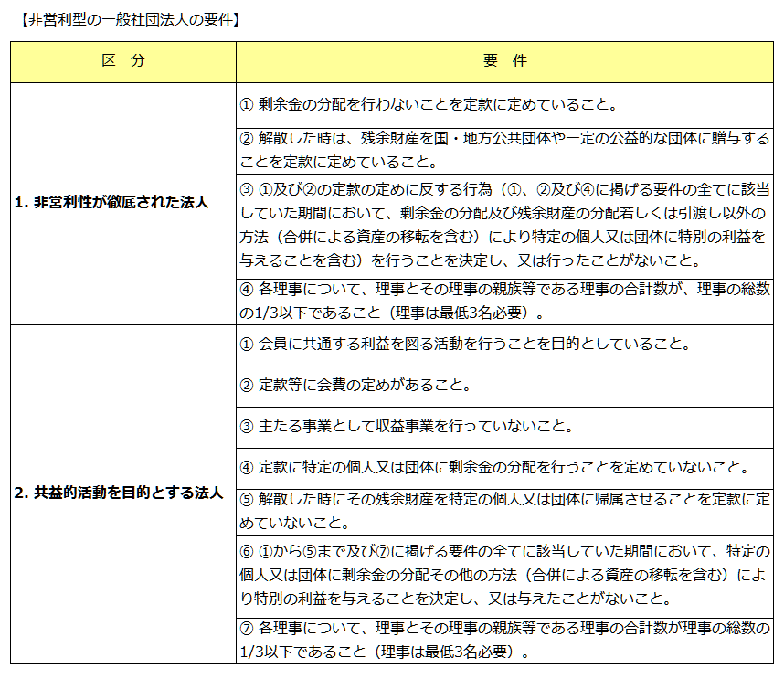Click the row 残余財産を特定の個人又は団体に帰属させる
784x679 pixels.
505,512
